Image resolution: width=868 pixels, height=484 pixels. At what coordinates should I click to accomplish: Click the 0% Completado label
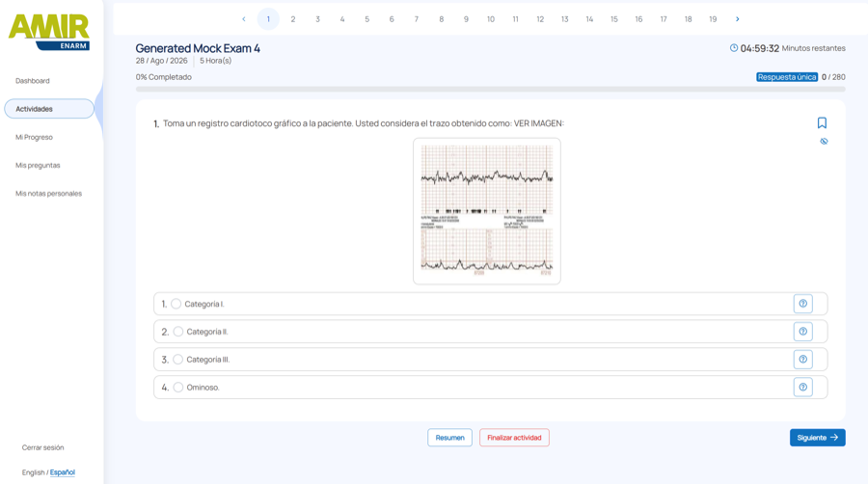point(163,77)
